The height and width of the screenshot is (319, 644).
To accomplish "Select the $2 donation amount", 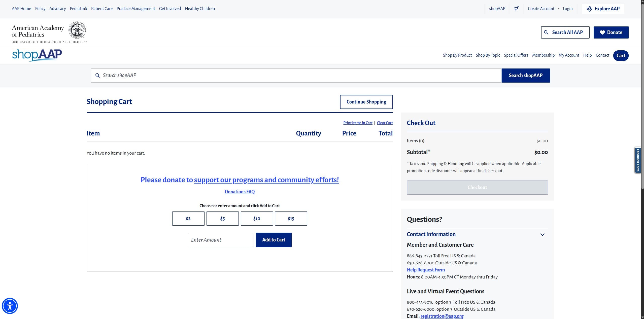I will [188, 219].
